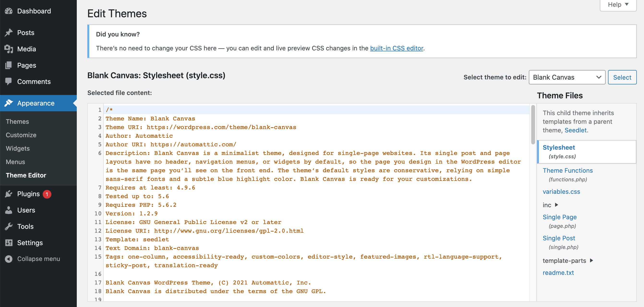Click the Select button for theme
This screenshot has width=644, height=307.
[622, 77]
